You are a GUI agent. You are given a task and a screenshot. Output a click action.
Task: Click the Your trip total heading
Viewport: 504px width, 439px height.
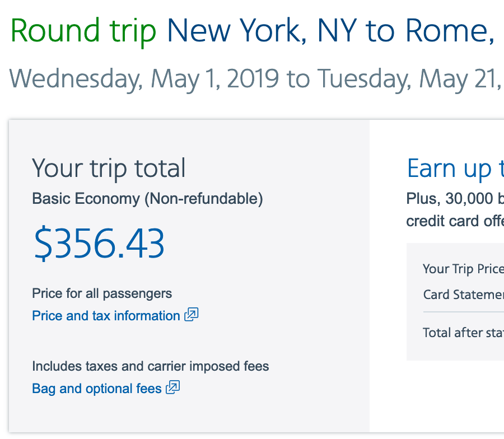(x=109, y=168)
